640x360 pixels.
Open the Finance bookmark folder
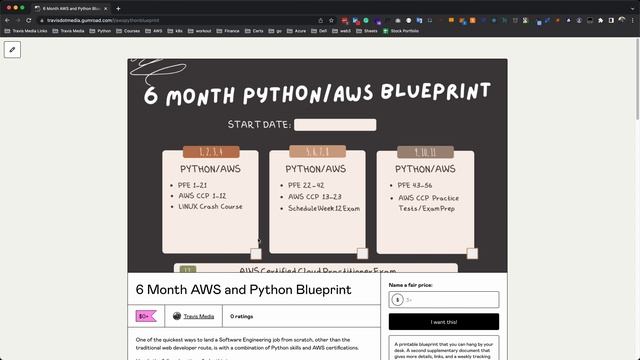pos(228,31)
